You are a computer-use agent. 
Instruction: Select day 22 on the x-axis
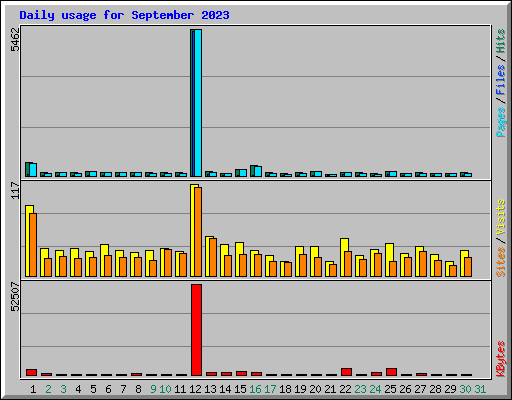pyautogui.click(x=345, y=389)
